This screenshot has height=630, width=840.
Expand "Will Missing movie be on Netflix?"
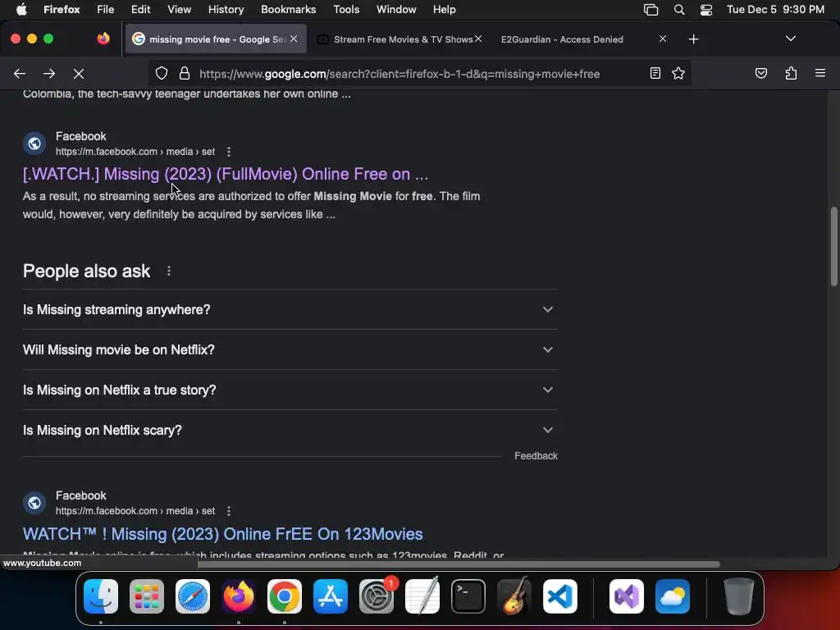[x=290, y=349]
